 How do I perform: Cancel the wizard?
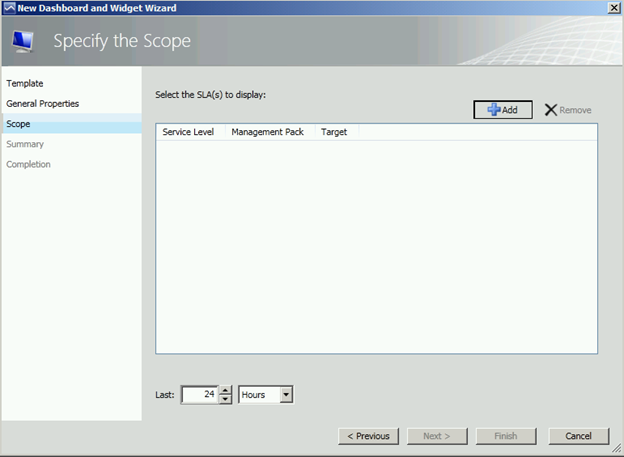pos(579,436)
